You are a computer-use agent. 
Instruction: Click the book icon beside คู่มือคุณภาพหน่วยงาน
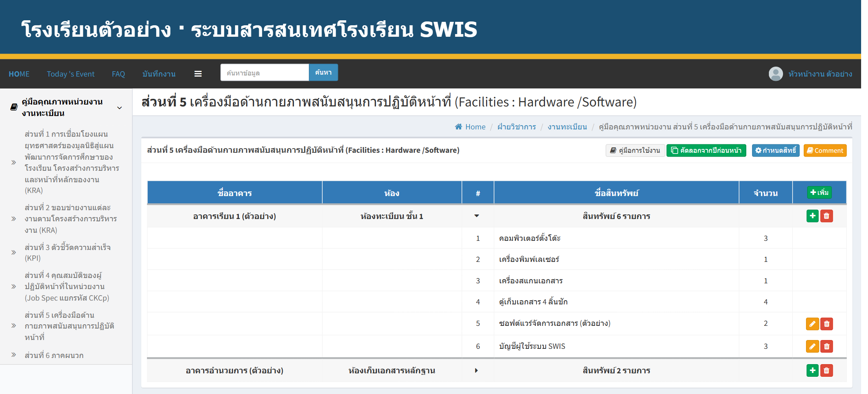(14, 107)
